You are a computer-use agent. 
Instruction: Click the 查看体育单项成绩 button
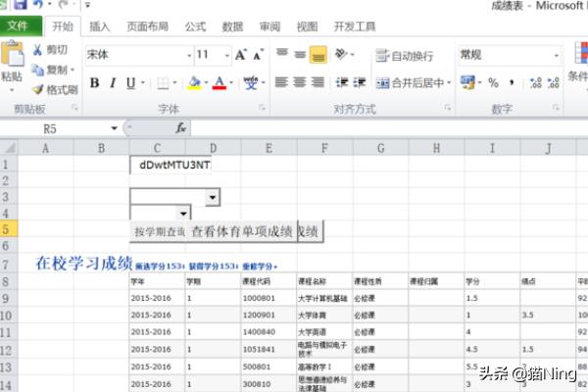point(241,232)
